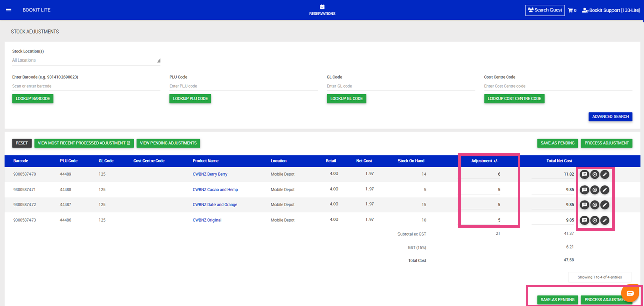644x306 pixels.
Task: Select Total Cost value 47.58
Action: (x=569, y=260)
